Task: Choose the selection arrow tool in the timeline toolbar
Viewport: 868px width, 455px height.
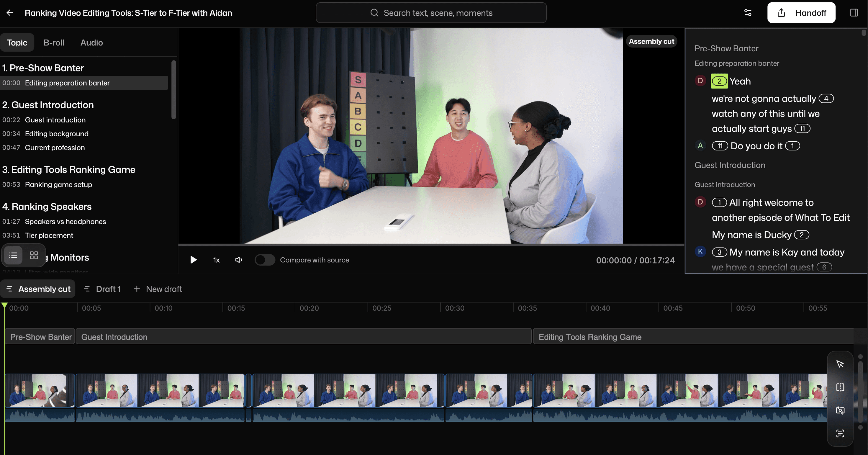Action: [840, 364]
